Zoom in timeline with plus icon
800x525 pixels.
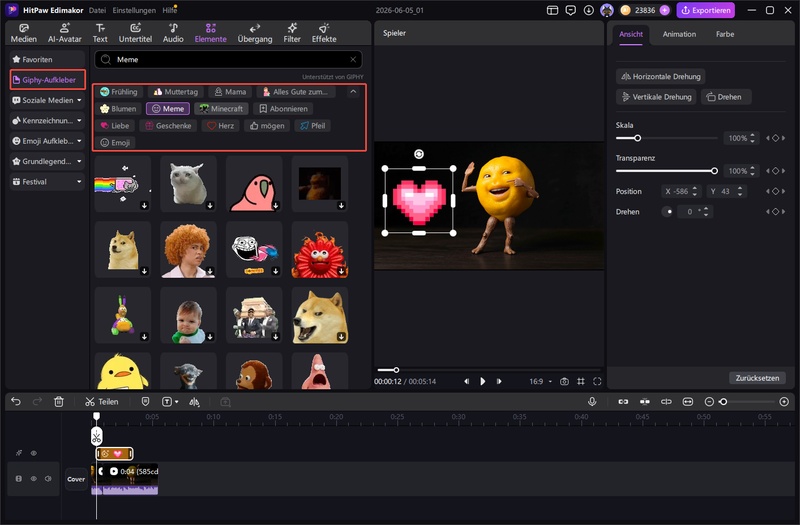click(x=784, y=402)
